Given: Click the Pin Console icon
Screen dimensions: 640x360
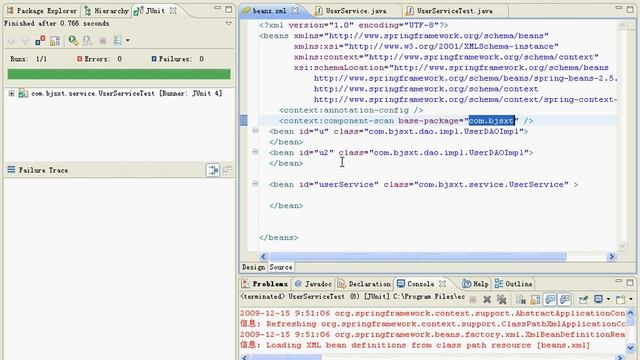Looking at the screenshot, I should (x=583, y=300).
